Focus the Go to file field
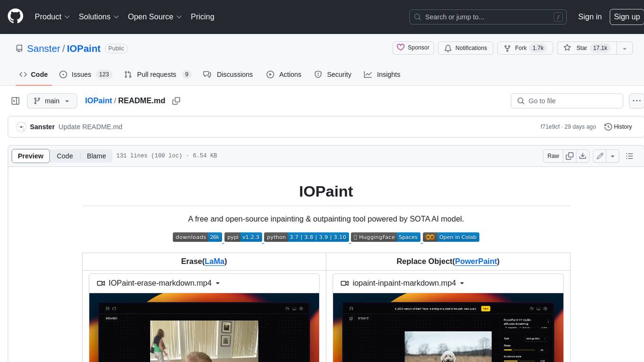This screenshot has width=644, height=362. (x=567, y=101)
